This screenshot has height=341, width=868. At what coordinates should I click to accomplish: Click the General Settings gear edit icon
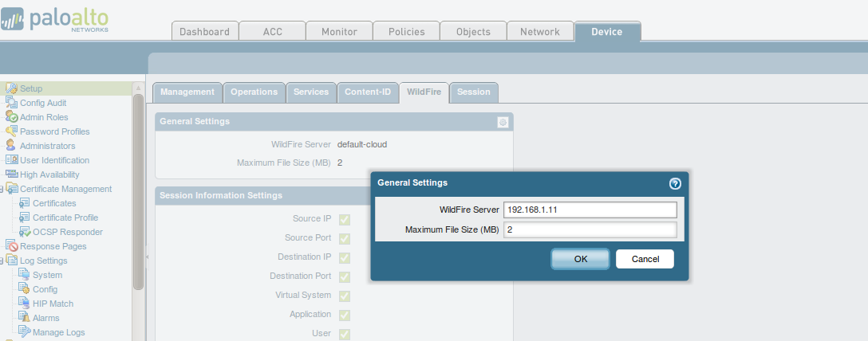coord(503,122)
